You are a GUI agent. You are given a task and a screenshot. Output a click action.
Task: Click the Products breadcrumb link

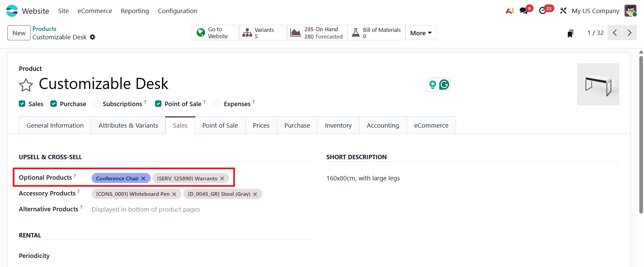coord(44,29)
